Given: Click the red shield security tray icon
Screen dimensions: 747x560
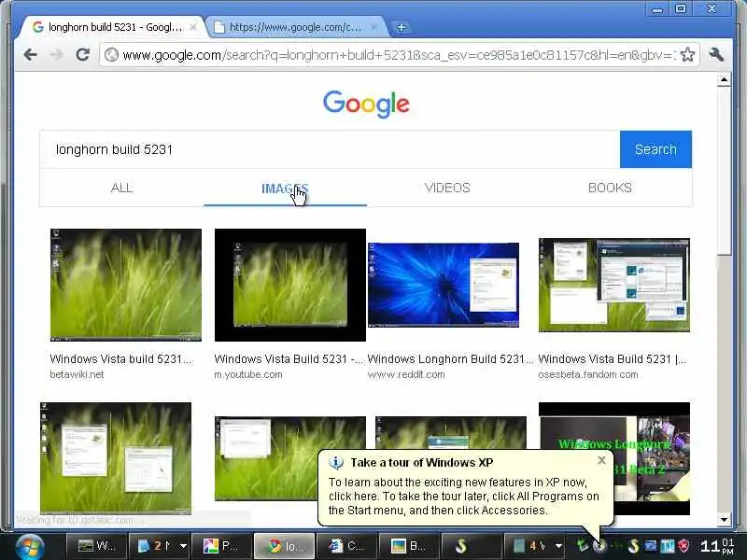Looking at the screenshot, I should point(684,546).
